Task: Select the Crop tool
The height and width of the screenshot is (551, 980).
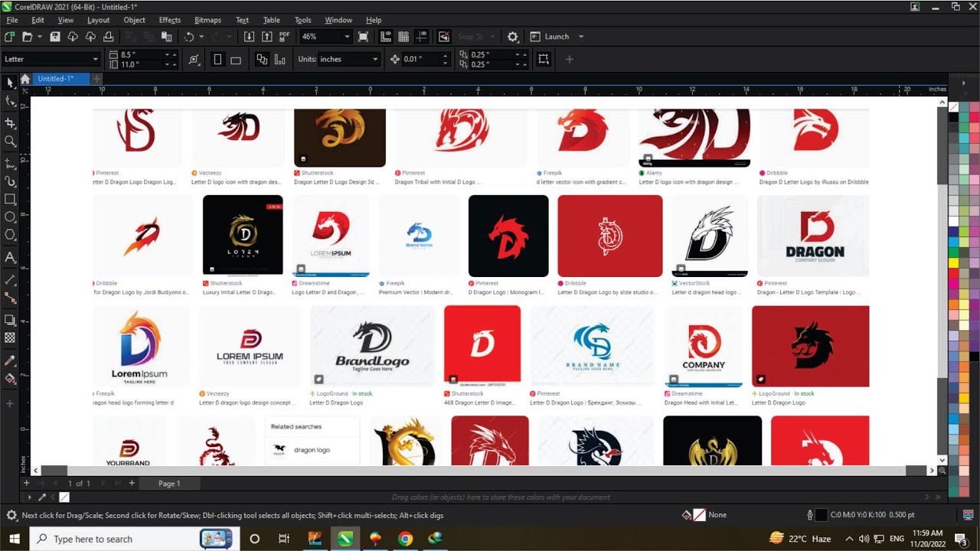Action: pos(10,122)
